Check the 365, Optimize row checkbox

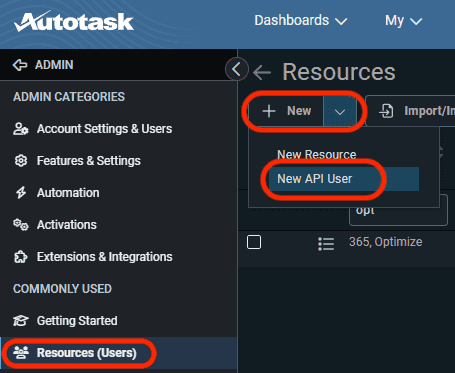pyautogui.click(x=254, y=242)
